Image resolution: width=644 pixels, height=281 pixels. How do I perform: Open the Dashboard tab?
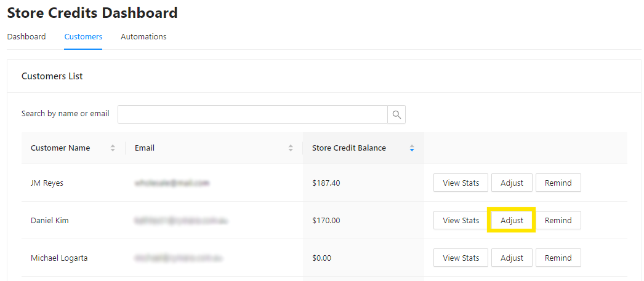pyautogui.click(x=26, y=36)
